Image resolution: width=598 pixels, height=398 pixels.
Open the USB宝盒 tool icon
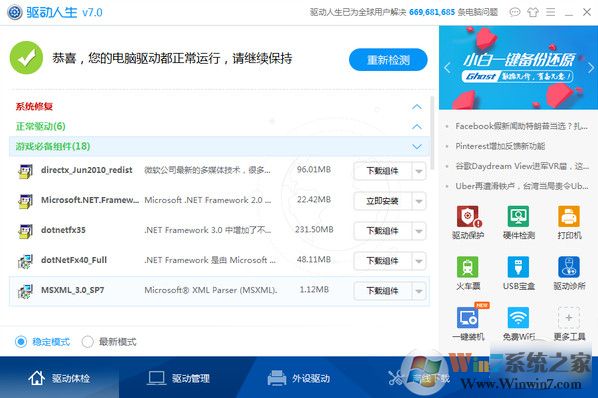click(518, 266)
